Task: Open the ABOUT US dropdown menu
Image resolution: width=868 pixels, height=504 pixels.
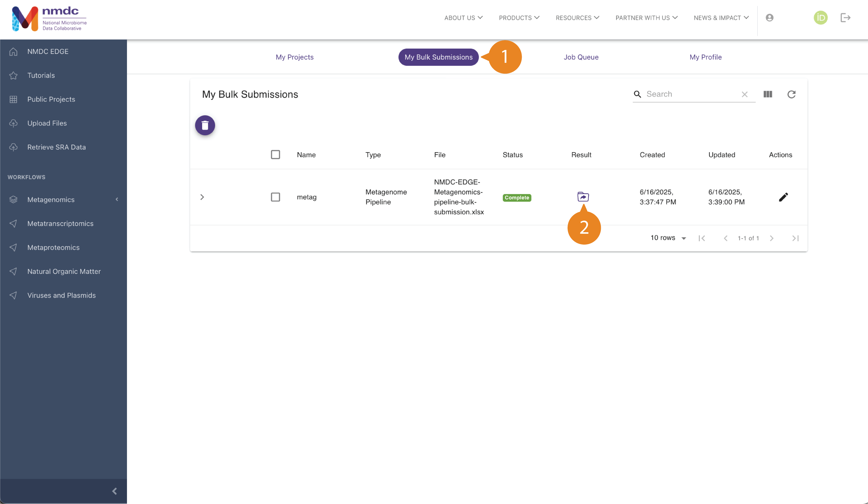Action: (x=463, y=18)
